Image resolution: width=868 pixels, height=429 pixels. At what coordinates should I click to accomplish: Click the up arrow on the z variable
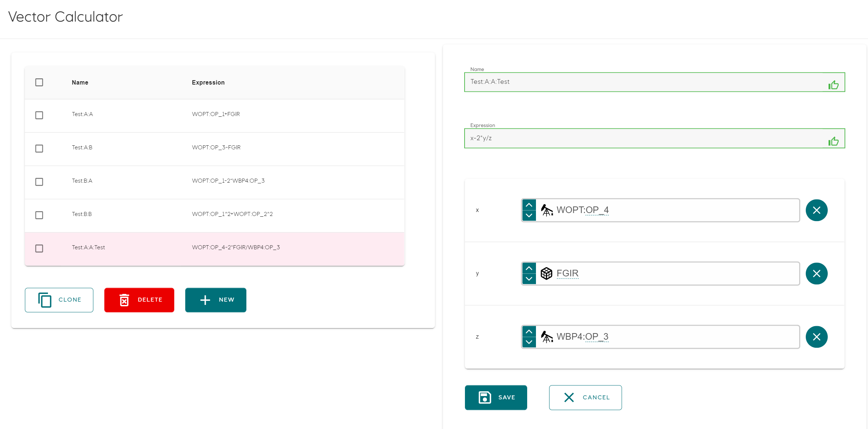pyautogui.click(x=529, y=331)
